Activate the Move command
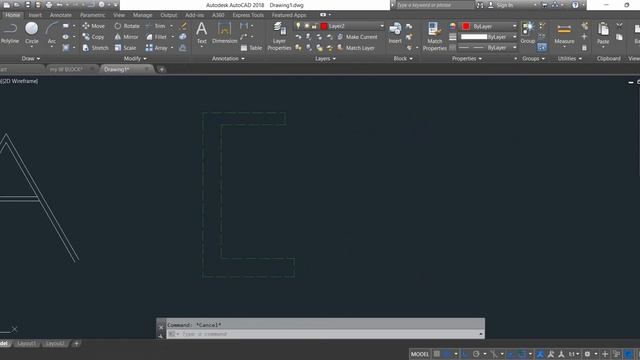Screen dimensions: 640x360 (x=93, y=26)
